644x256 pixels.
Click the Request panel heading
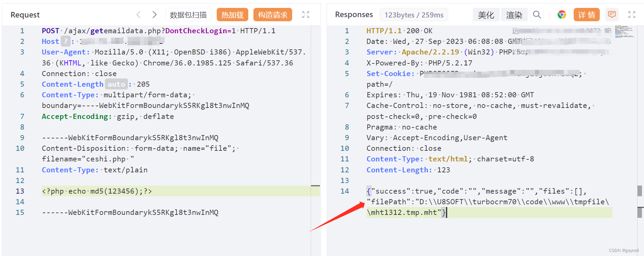(25, 15)
